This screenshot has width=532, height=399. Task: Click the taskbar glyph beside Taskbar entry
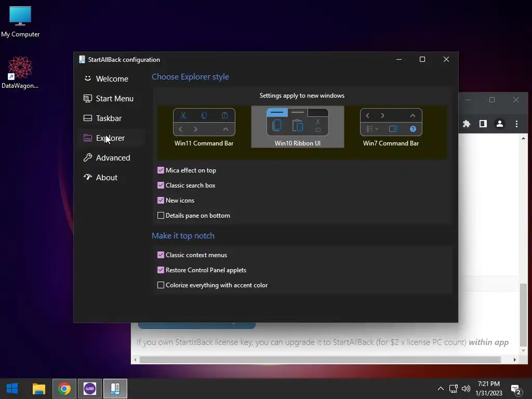click(x=87, y=118)
